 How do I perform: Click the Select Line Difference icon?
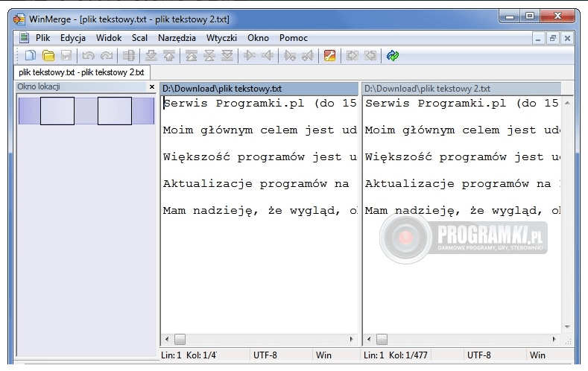coord(129,56)
